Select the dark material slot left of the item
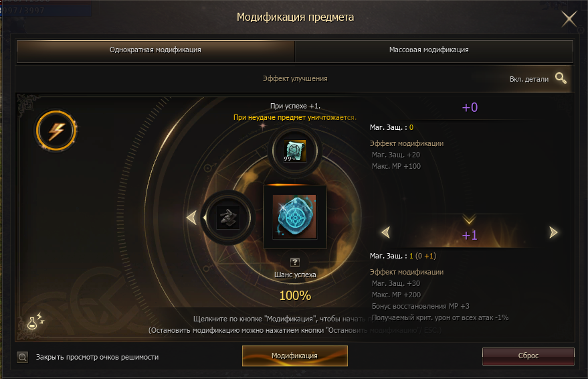588x379 pixels. tap(228, 218)
